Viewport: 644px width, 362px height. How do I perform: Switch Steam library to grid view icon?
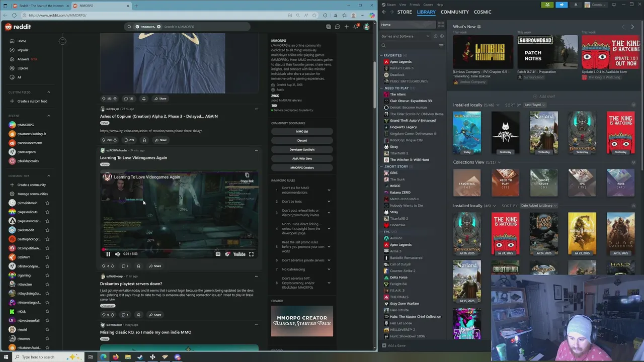click(x=441, y=25)
